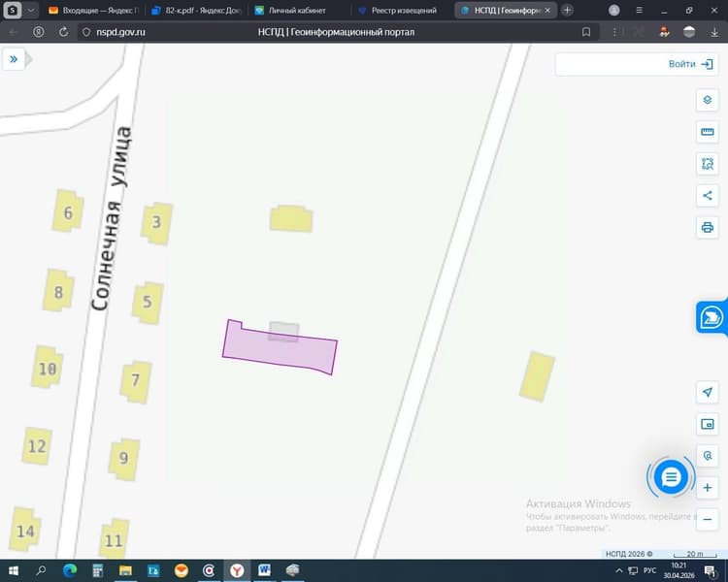728x582 pixels.
Task: Switch to the Личный кабинет tab
Action: (x=297, y=11)
